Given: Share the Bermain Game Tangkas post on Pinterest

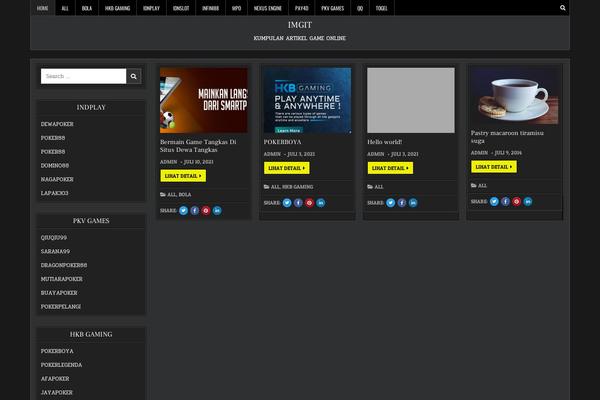Looking at the screenshot, I should [206, 211].
